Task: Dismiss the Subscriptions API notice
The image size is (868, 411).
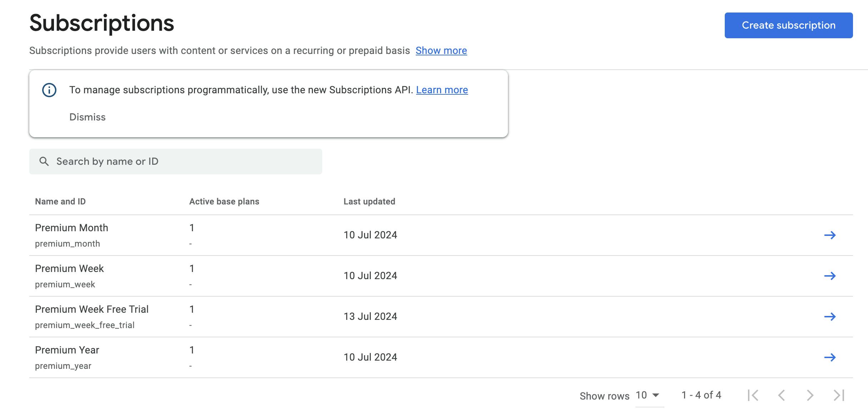Action: (x=88, y=117)
